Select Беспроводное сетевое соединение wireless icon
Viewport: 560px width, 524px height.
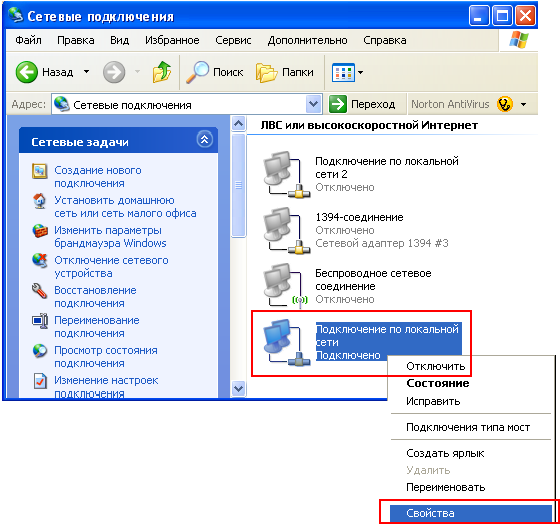click(286, 286)
